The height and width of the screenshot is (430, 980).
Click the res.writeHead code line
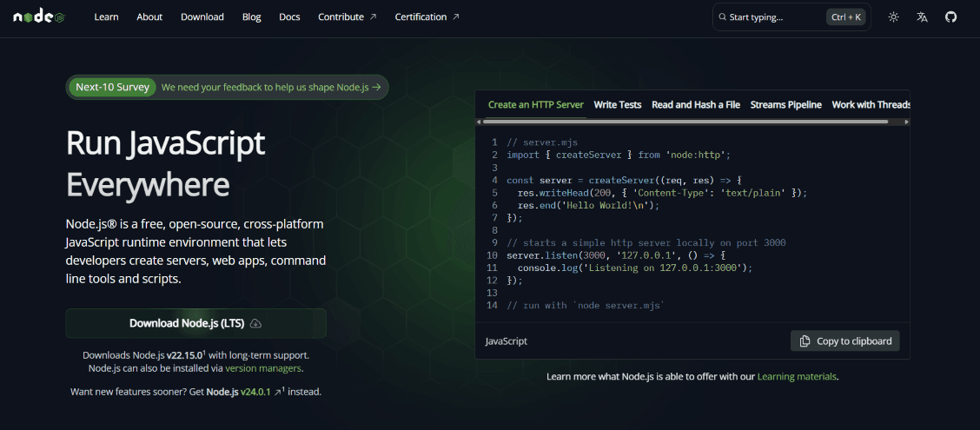[x=663, y=193]
